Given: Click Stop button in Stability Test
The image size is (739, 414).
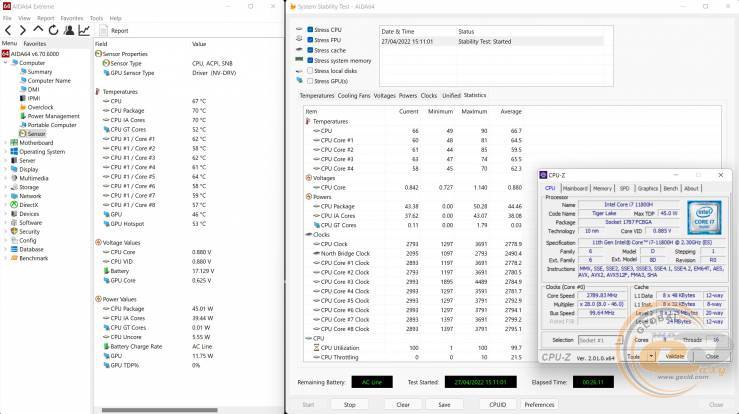Looking at the screenshot, I should click(x=350, y=405).
